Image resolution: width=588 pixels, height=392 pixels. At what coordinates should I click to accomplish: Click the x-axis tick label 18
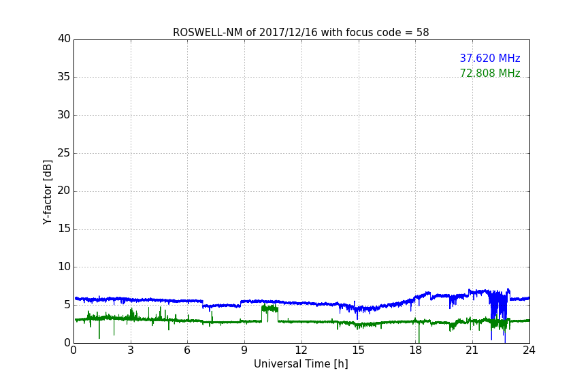(416, 350)
